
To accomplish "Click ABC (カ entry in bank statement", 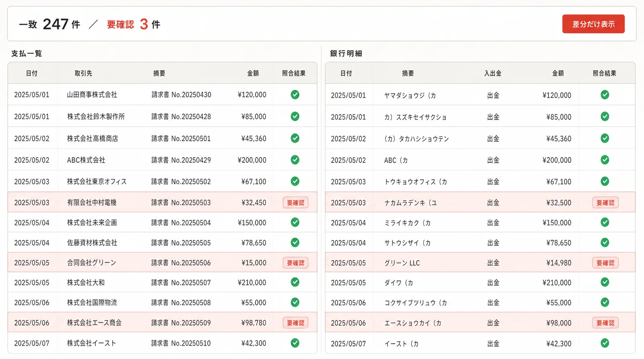I will (396, 160).
